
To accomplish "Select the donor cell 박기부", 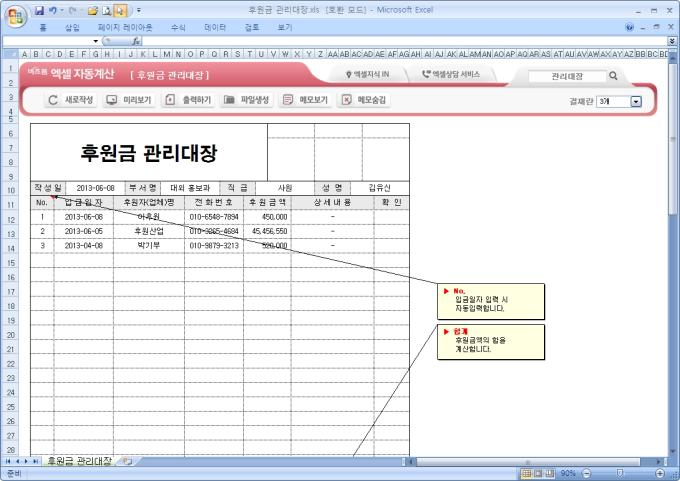I will pos(149,245).
